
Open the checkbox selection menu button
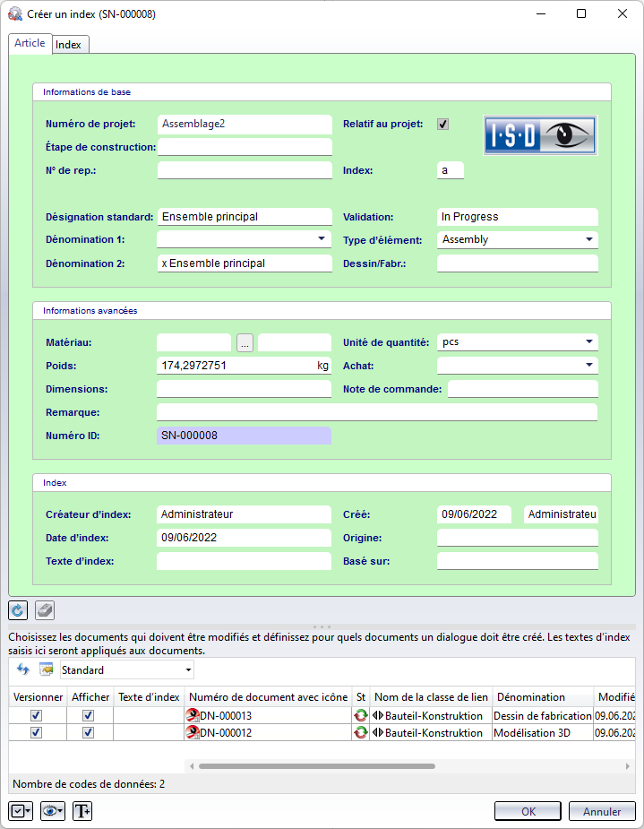click(x=21, y=811)
